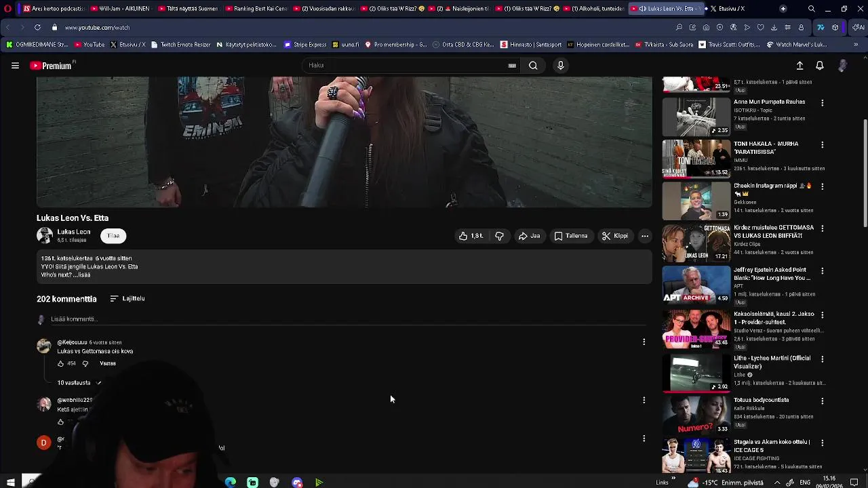
Task: Open the video player frame
Action: (344, 142)
